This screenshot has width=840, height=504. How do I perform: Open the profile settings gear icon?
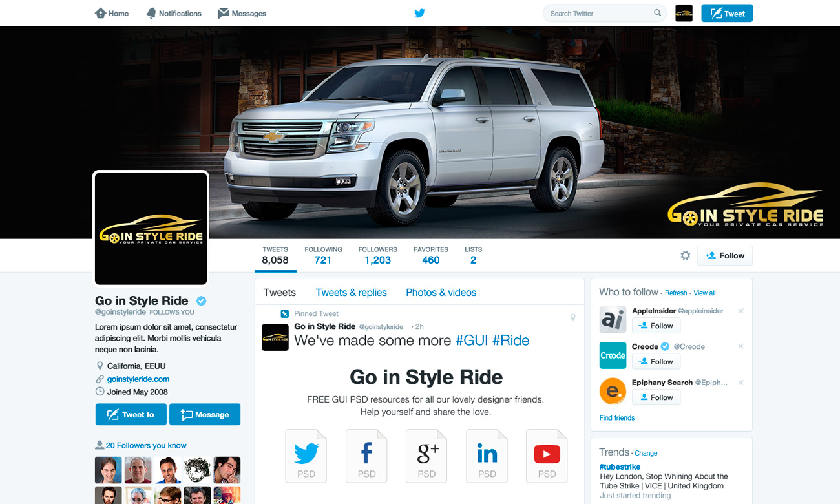pos(685,255)
